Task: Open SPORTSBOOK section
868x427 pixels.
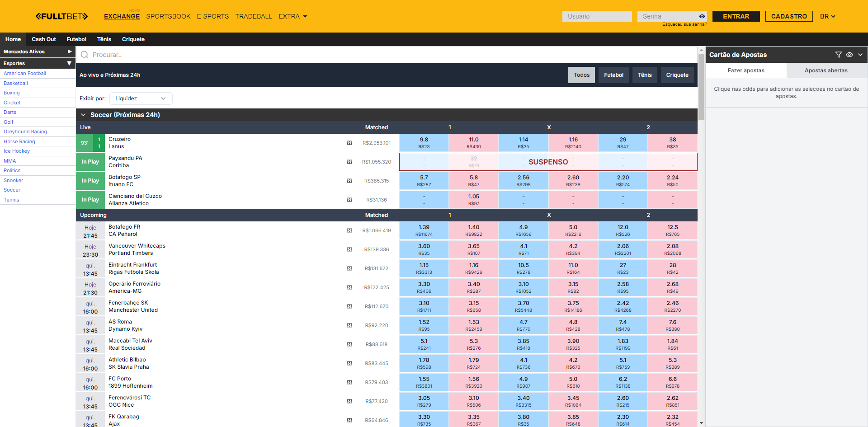Action: coord(168,16)
